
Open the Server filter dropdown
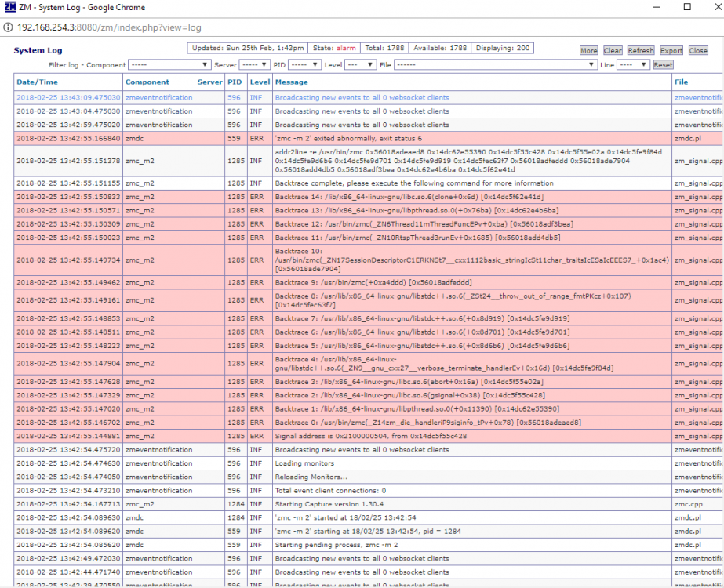pyautogui.click(x=254, y=64)
